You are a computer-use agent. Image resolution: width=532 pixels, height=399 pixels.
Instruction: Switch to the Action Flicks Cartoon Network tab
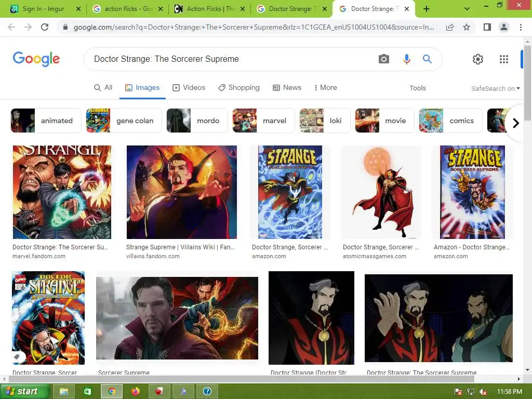(209, 9)
